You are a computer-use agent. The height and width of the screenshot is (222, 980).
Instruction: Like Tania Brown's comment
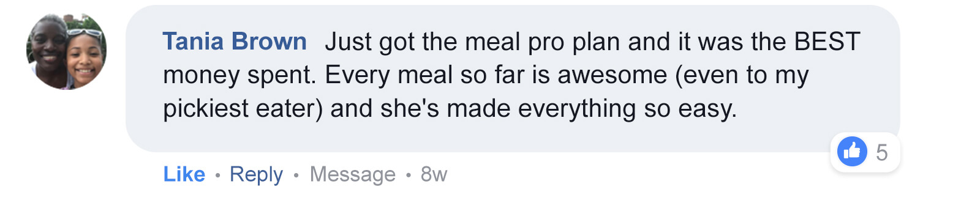tap(184, 174)
